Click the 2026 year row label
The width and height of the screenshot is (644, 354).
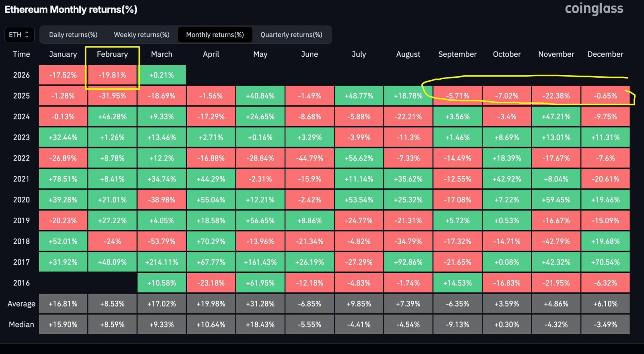21,75
